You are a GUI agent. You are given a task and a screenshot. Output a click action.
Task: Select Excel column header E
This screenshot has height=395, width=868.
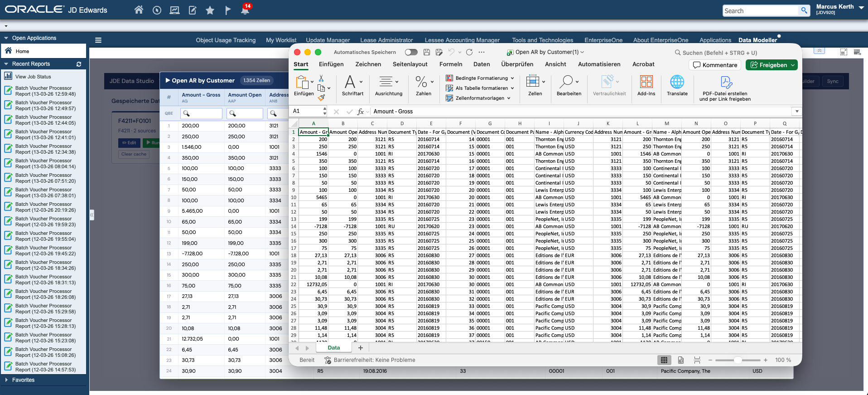click(431, 123)
